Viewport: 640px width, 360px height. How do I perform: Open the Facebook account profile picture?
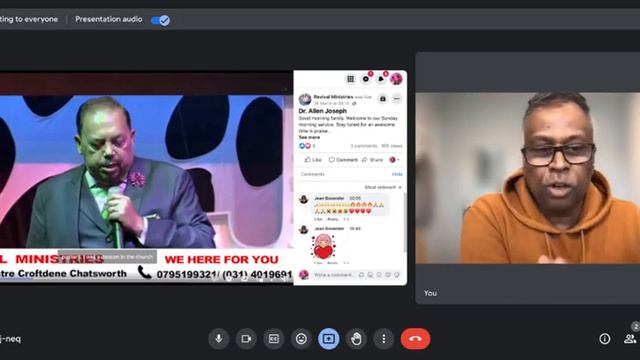(396, 79)
